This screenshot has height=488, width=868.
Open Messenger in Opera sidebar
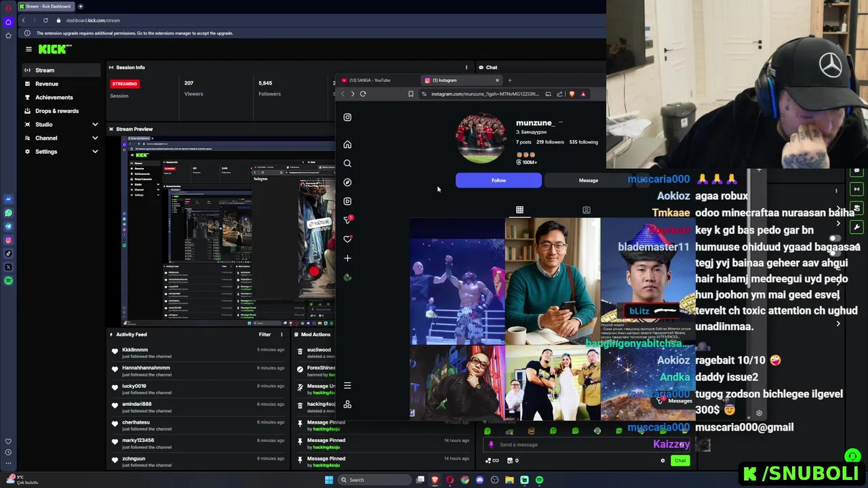(8, 199)
